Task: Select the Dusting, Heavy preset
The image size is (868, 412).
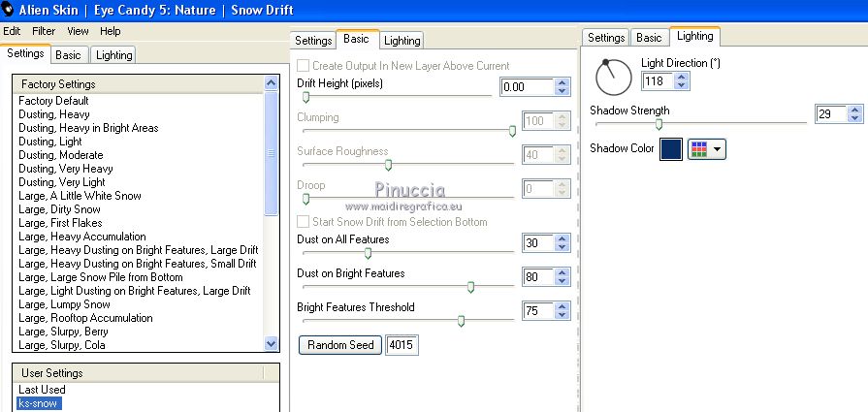Action: coord(54,114)
